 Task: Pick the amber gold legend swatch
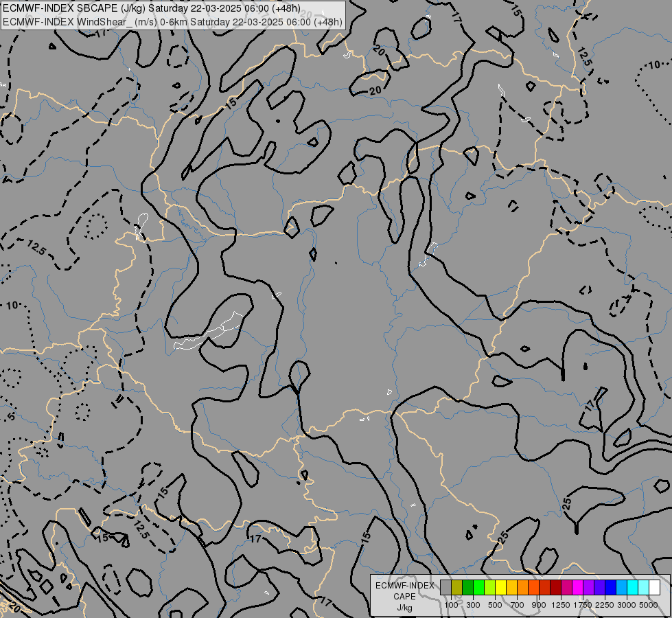pyautogui.click(x=511, y=588)
